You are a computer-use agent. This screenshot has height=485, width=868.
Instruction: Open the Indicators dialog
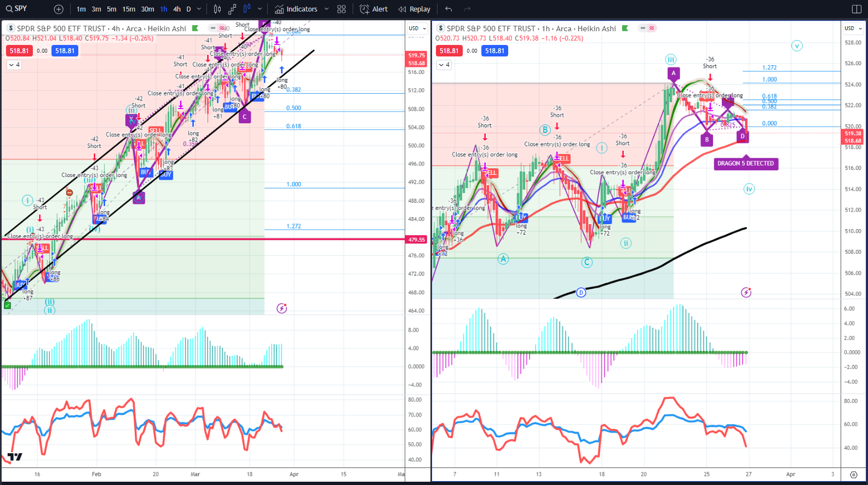296,9
